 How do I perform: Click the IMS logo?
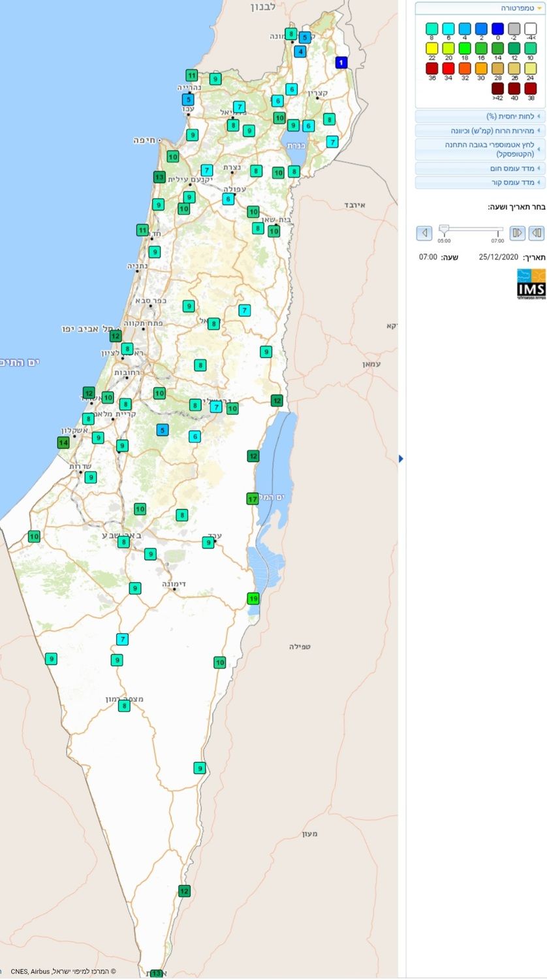tap(531, 284)
